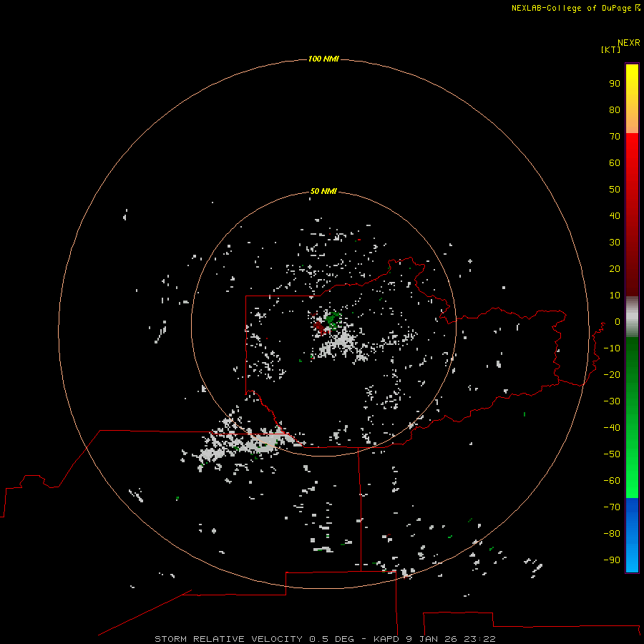The width and height of the screenshot is (644, 644).
Task: Click the -70 knot scale label
Action: [x=612, y=507]
